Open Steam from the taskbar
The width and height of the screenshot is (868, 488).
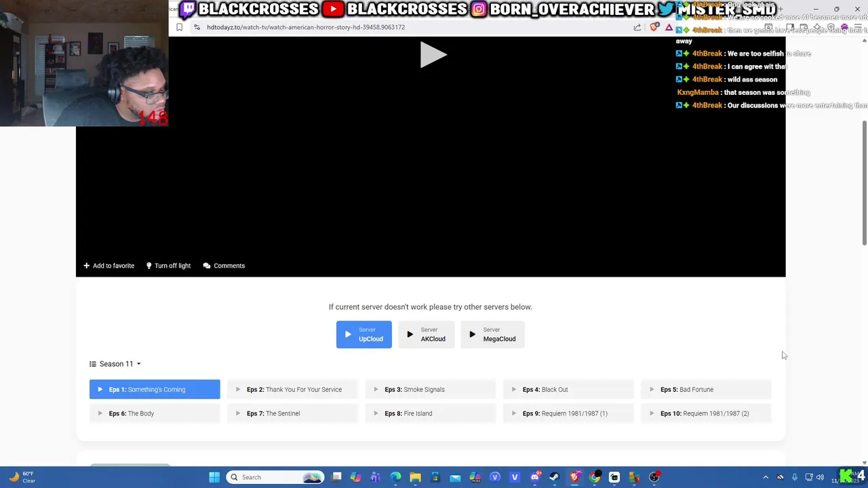pyautogui.click(x=554, y=477)
